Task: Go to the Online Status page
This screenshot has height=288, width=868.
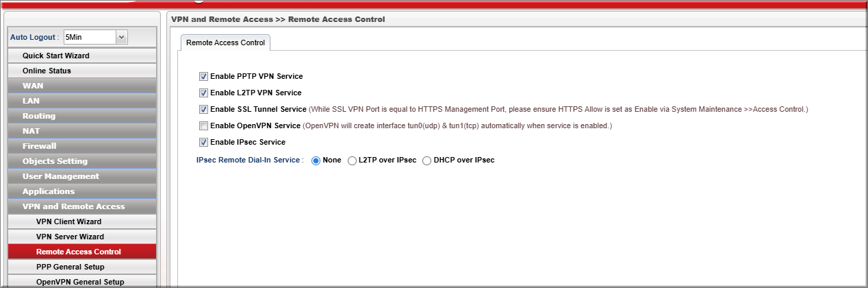Action: (x=47, y=71)
